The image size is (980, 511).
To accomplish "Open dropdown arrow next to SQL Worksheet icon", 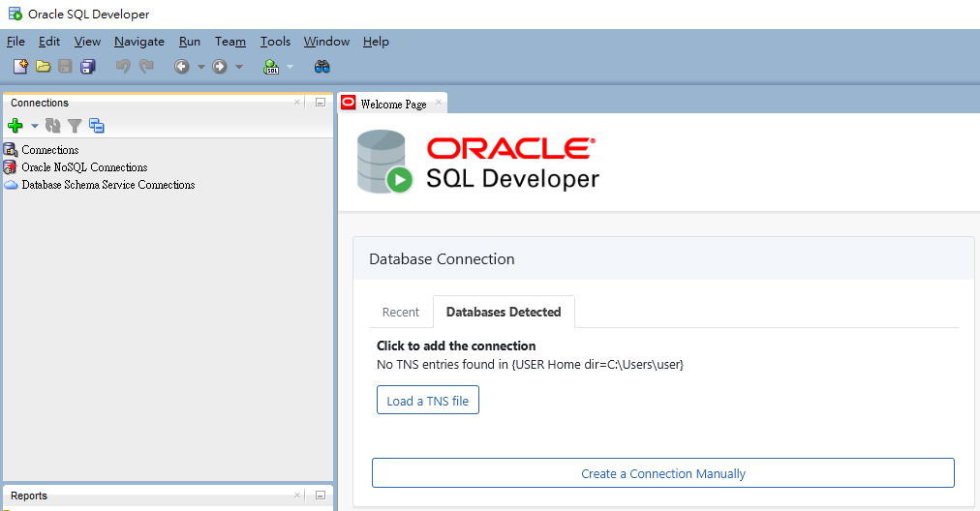I will tap(290, 67).
